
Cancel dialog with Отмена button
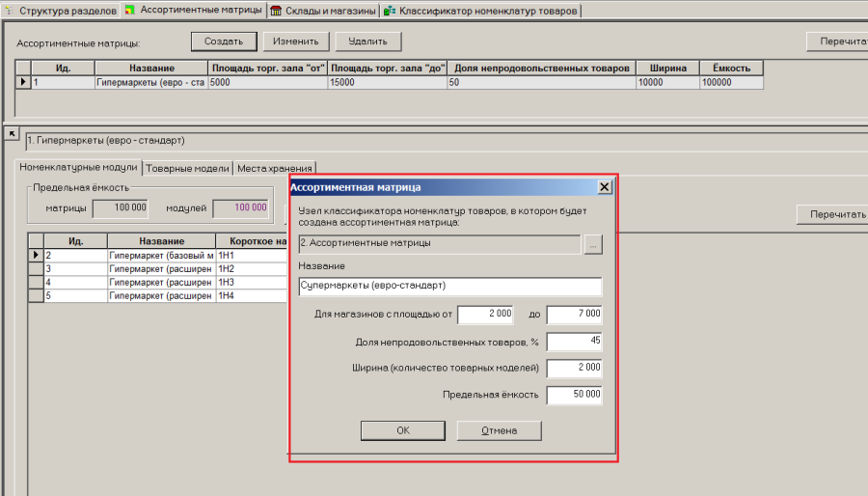500,430
